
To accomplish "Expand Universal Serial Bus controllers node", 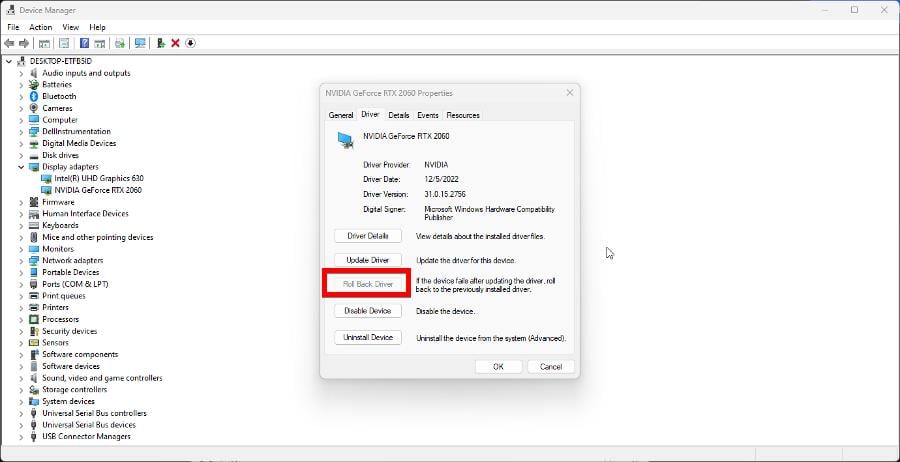I will [x=21, y=413].
